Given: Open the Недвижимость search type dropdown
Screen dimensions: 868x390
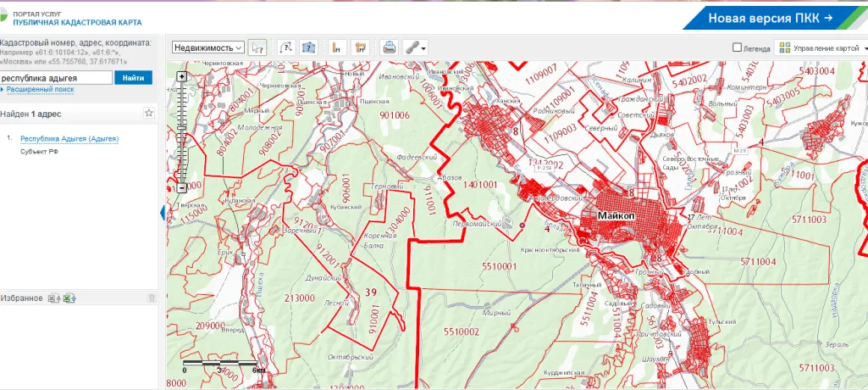Looking at the screenshot, I should (208, 47).
